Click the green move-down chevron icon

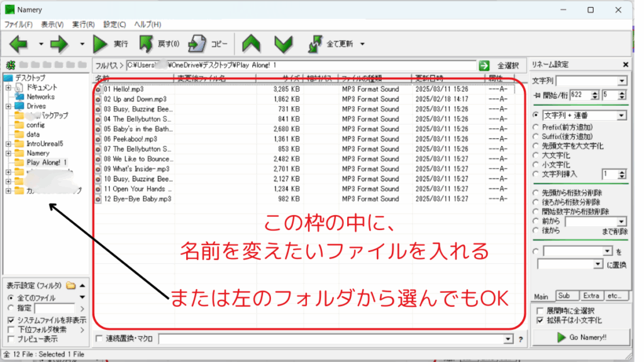pyautogui.click(x=283, y=44)
